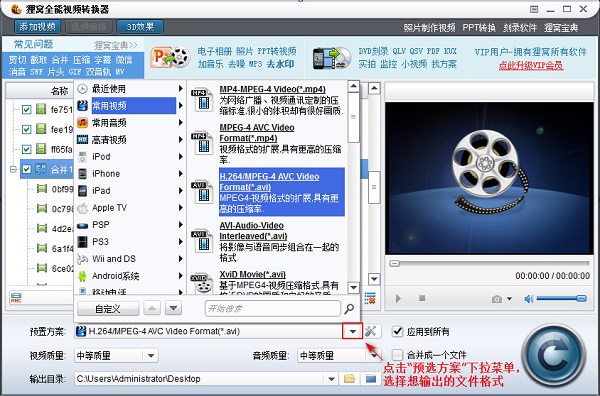The height and width of the screenshot is (396, 600).
Task: Uncheck the fee19 file checkbox
Action: pos(26,129)
